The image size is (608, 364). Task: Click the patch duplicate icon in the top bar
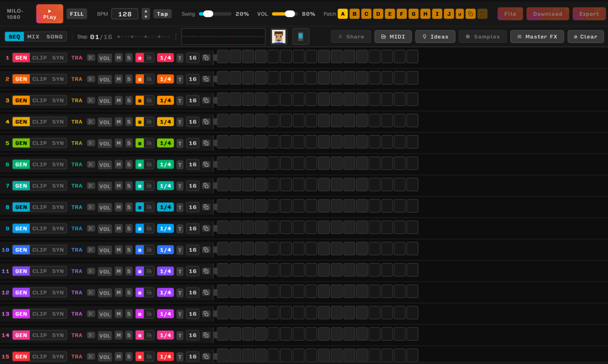coord(470,14)
